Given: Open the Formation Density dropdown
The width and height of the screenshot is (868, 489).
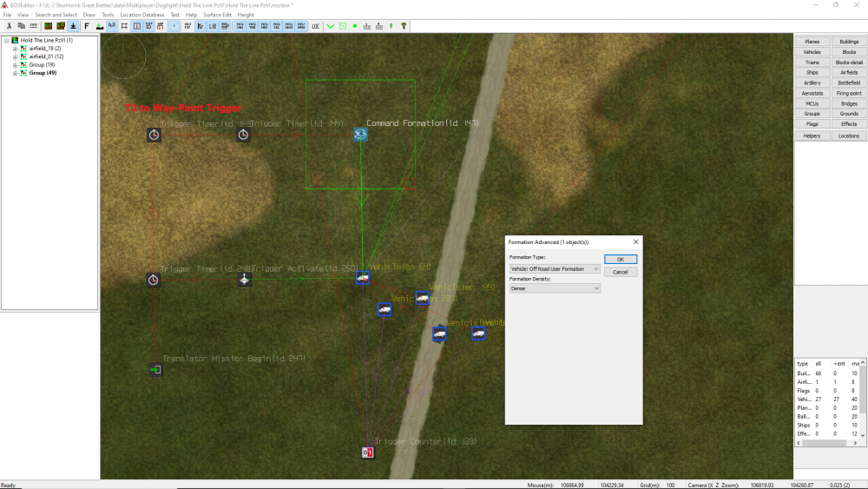Looking at the screenshot, I should (555, 288).
